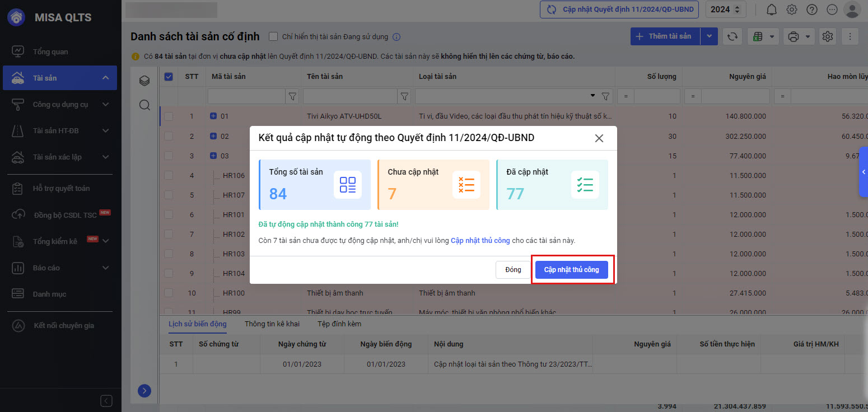Screen dimensions: 868x412
Task: Open the vertical three-dot menu
Action: click(850, 36)
